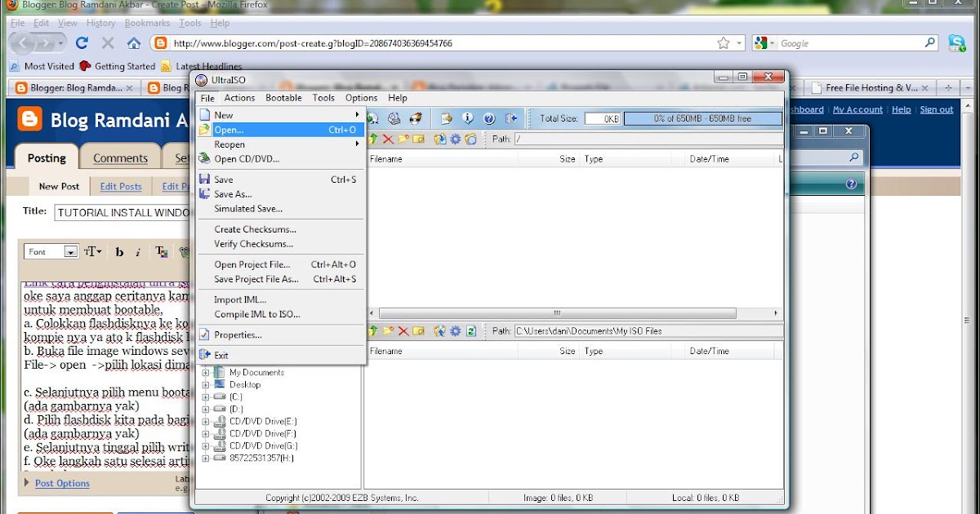Switch to the Free File Hosting browser tab
This screenshot has width=980, height=514.
pos(871,88)
